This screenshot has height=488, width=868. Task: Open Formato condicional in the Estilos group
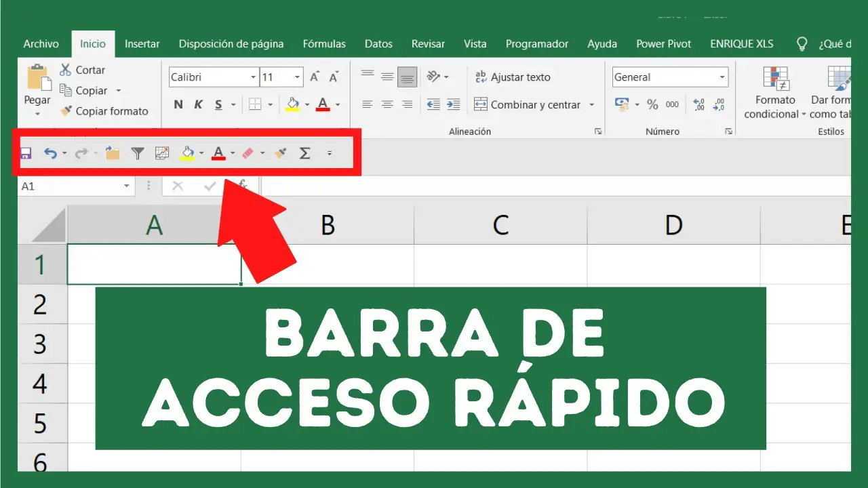point(775,93)
